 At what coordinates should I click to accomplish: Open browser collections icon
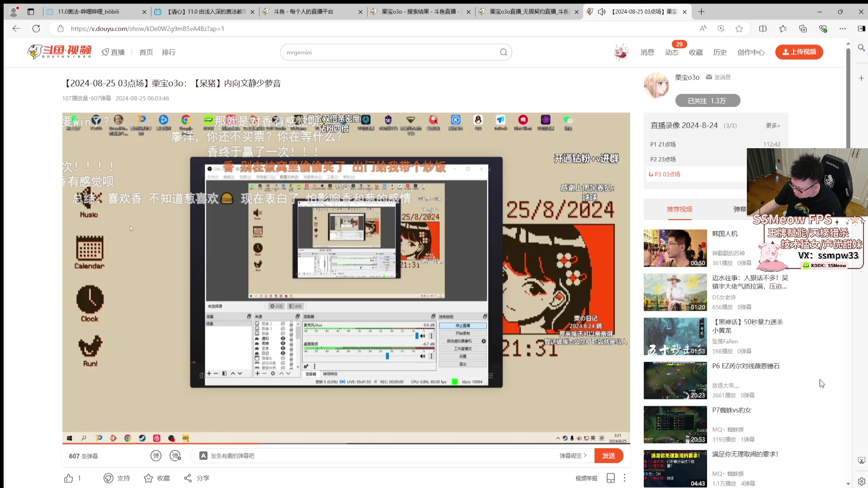(x=803, y=28)
